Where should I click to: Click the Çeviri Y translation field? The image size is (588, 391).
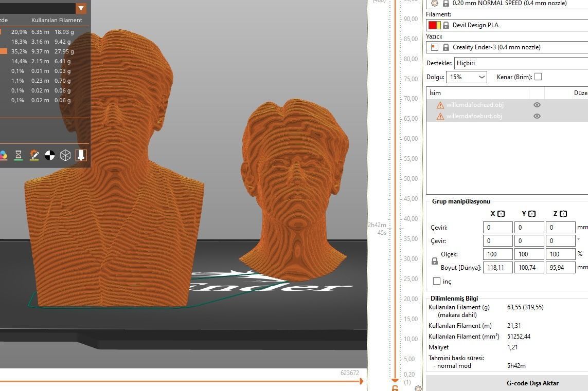529,227
